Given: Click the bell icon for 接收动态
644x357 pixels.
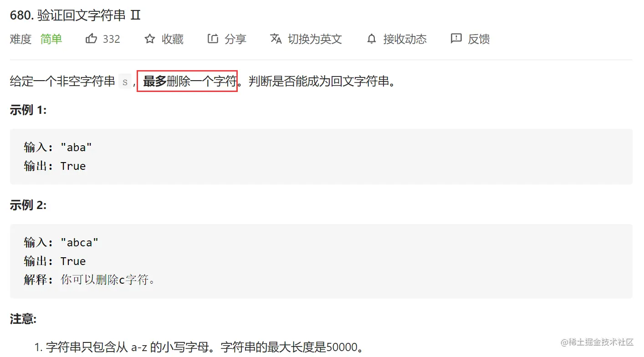Looking at the screenshot, I should coord(372,39).
